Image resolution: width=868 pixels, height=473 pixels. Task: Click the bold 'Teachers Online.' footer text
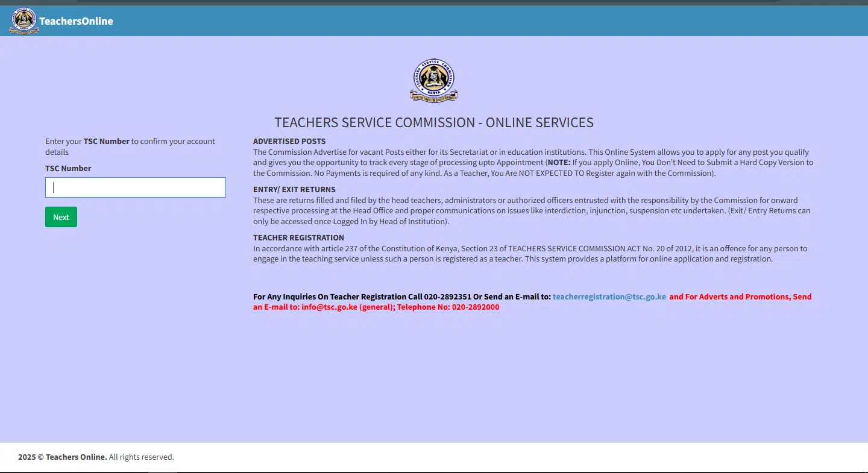[x=77, y=457]
